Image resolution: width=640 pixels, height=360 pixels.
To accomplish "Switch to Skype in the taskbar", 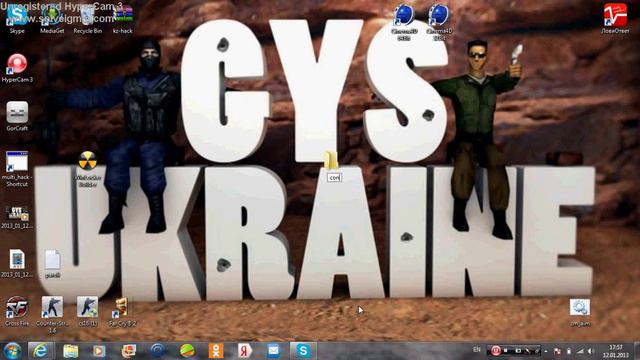I will click(303, 351).
